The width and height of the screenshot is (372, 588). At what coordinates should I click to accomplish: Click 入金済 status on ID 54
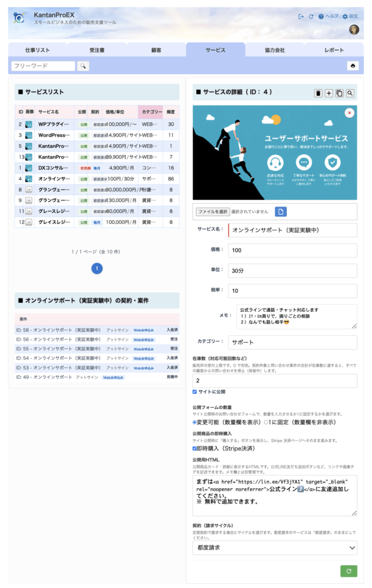172,358
